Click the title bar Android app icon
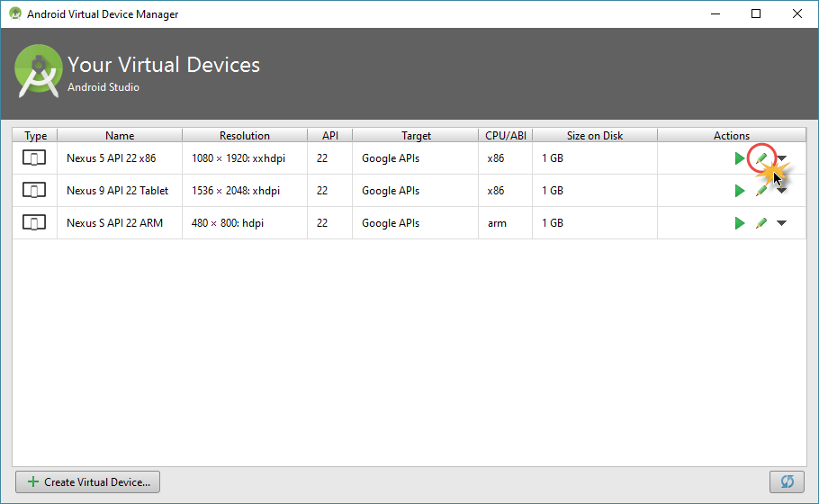Image resolution: width=819 pixels, height=504 pixels. click(15, 13)
